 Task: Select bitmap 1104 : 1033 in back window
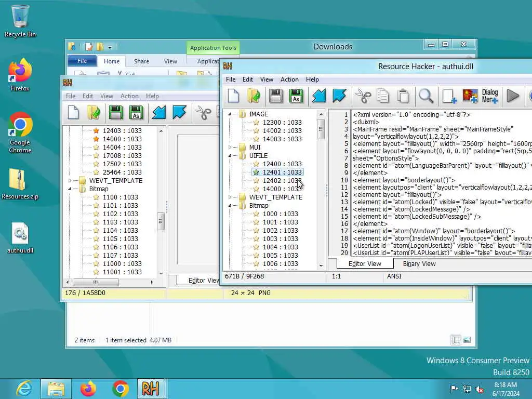point(121,230)
